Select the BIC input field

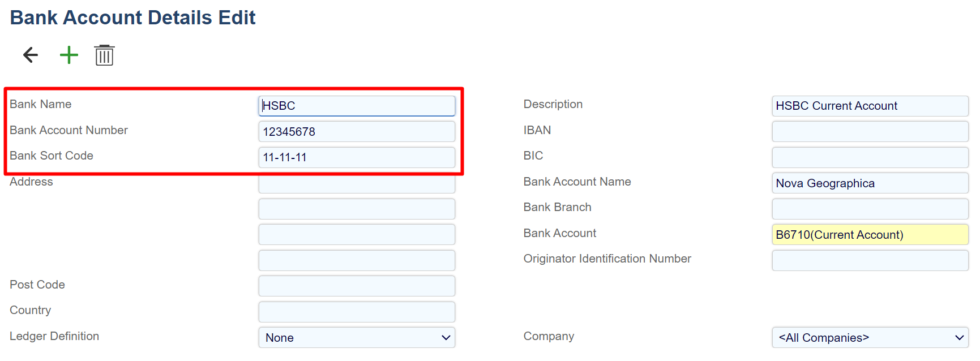[x=870, y=157]
